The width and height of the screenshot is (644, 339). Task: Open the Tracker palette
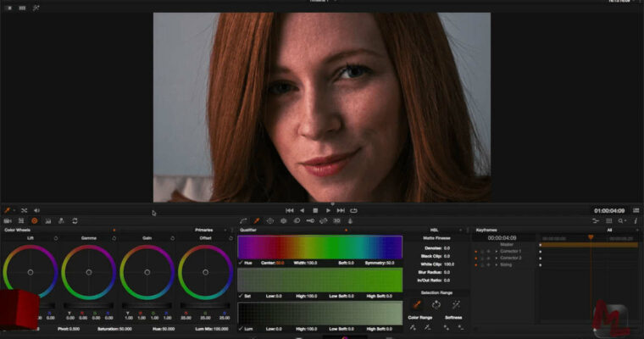click(283, 221)
